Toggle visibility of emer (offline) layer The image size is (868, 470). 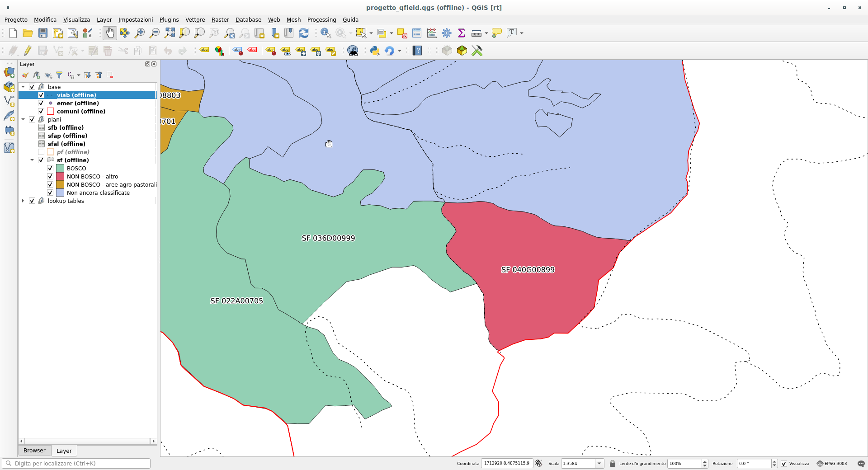tap(41, 103)
